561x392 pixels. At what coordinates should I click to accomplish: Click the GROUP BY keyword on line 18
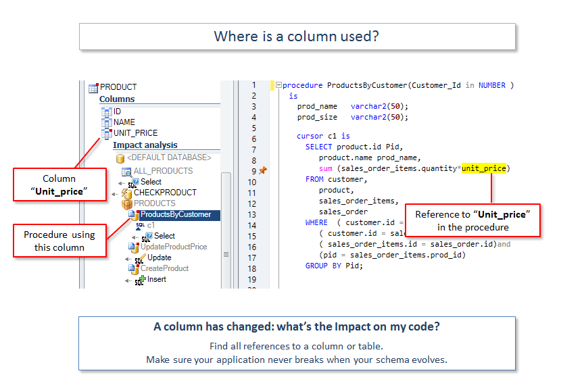[323, 266]
